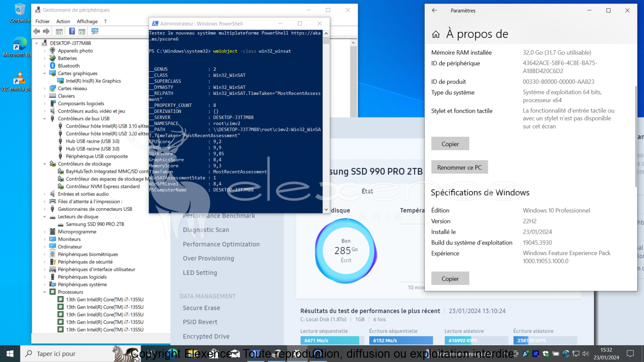The height and width of the screenshot is (362, 644).
Task: Select the Ordinateur tree item
Action: click(70, 247)
